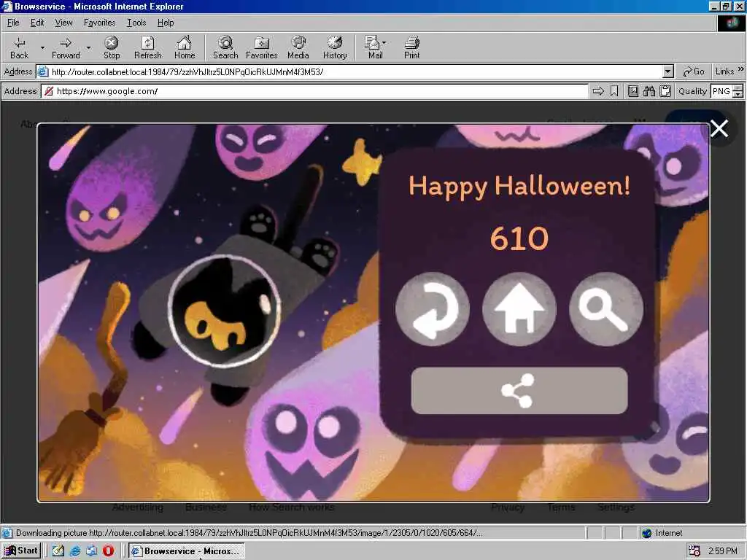Close the Halloween doodle overlay with X

pos(719,128)
